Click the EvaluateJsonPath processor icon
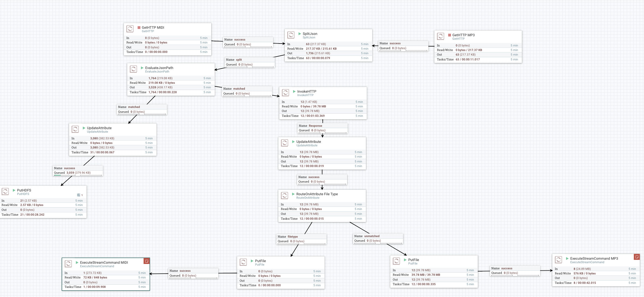The image size is (644, 297). pos(133,69)
